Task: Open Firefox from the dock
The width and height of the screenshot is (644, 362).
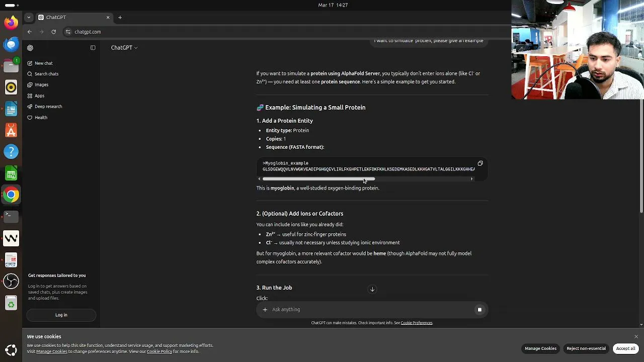Action: [11, 22]
